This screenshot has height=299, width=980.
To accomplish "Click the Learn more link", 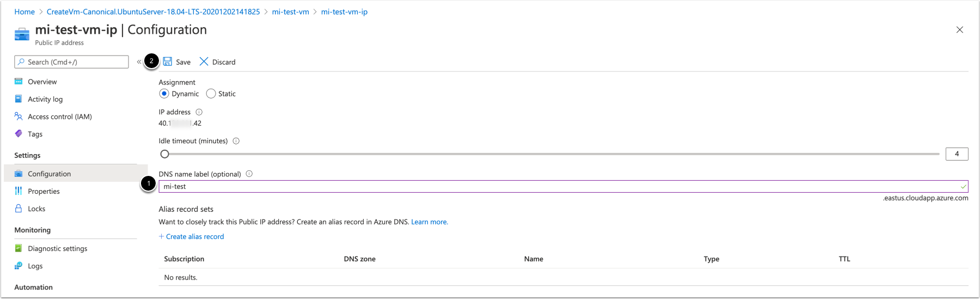I will click(429, 222).
